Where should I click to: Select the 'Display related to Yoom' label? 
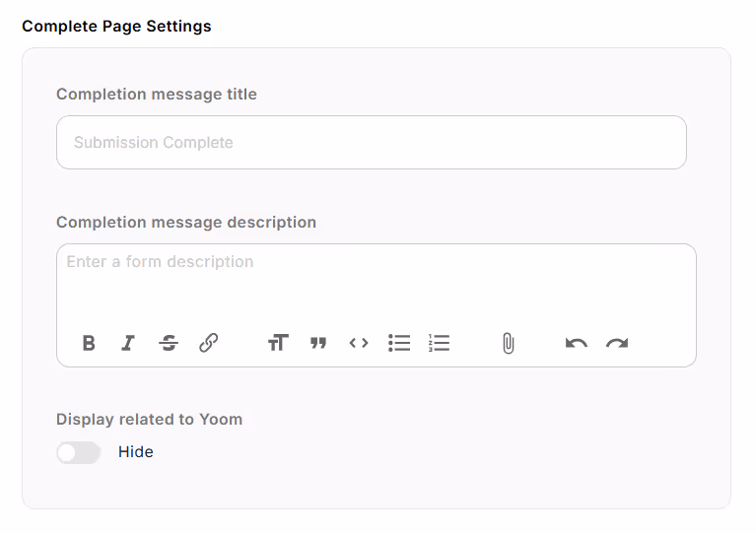(x=150, y=420)
